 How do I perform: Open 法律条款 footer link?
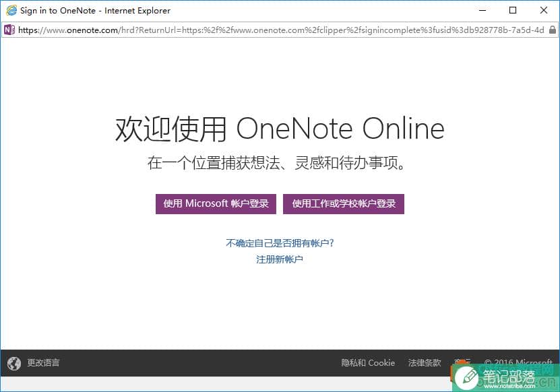pyautogui.click(x=425, y=363)
